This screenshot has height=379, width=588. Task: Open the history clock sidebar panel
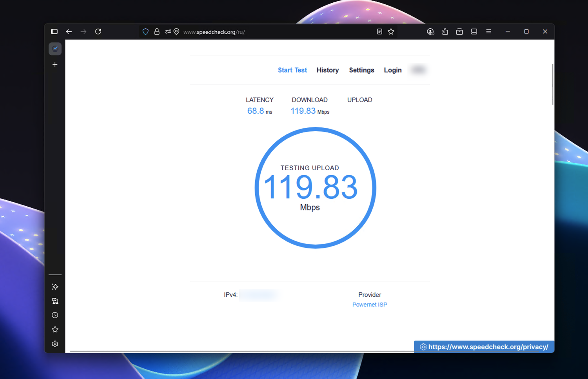[55, 315]
